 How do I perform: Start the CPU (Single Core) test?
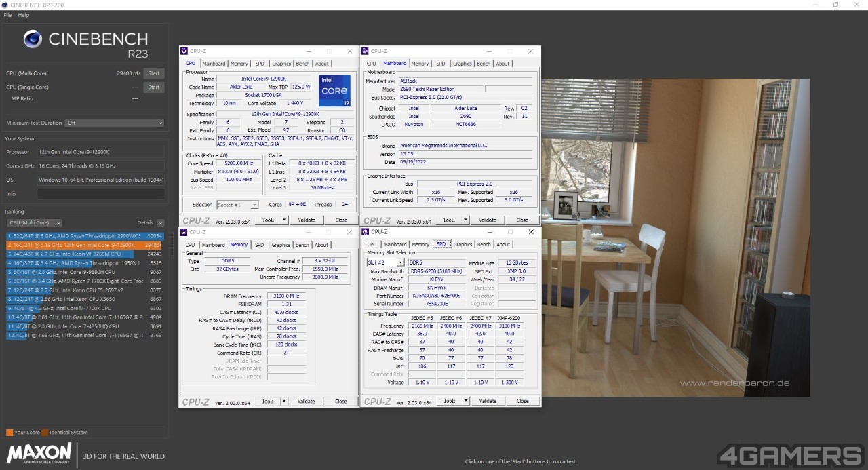154,87
